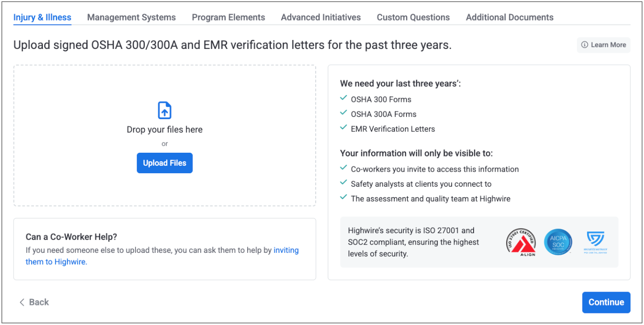The width and height of the screenshot is (644, 325).
Task: Click the file upload document icon
Action: 164,110
